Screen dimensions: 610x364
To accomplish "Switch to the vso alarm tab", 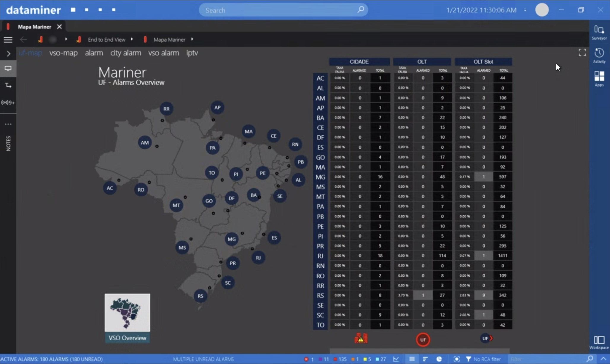I will tap(164, 53).
